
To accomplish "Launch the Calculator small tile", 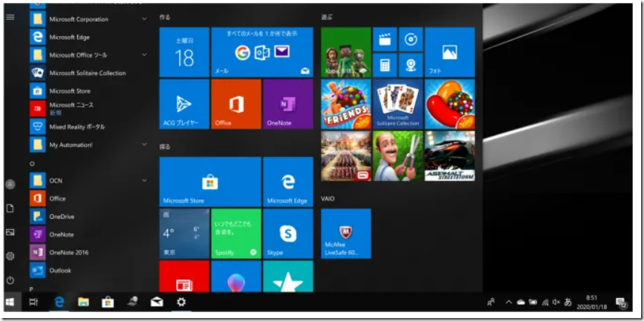I will (x=385, y=65).
